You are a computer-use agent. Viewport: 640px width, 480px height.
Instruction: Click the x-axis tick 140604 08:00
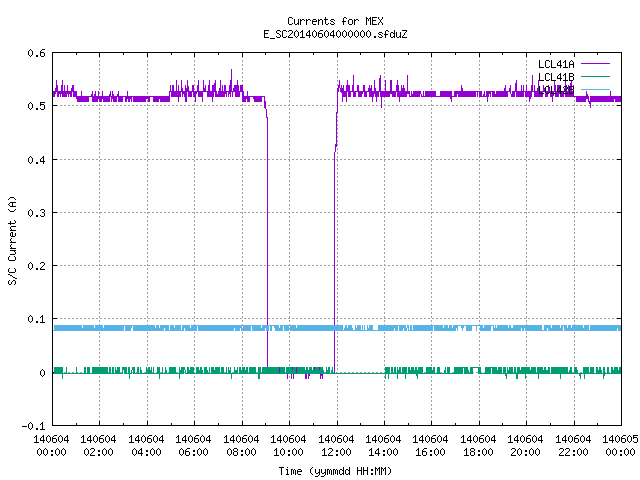pyautogui.click(x=241, y=446)
